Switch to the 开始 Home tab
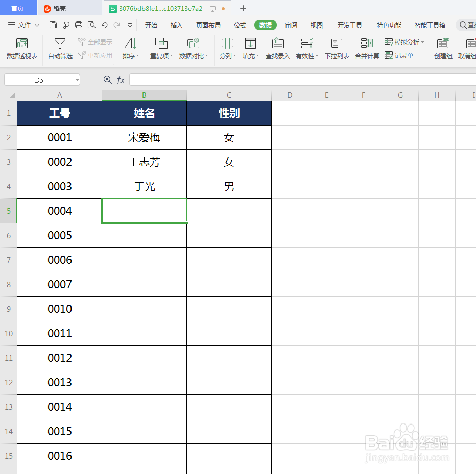 pyautogui.click(x=151, y=25)
